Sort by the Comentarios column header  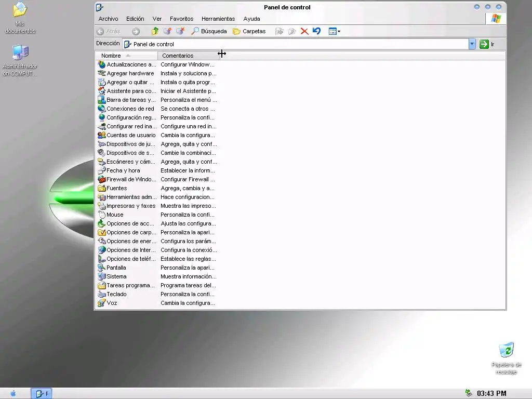pos(189,56)
